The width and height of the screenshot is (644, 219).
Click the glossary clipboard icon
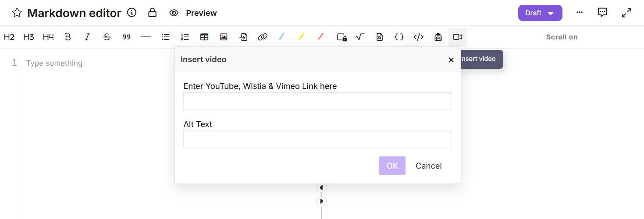click(438, 37)
